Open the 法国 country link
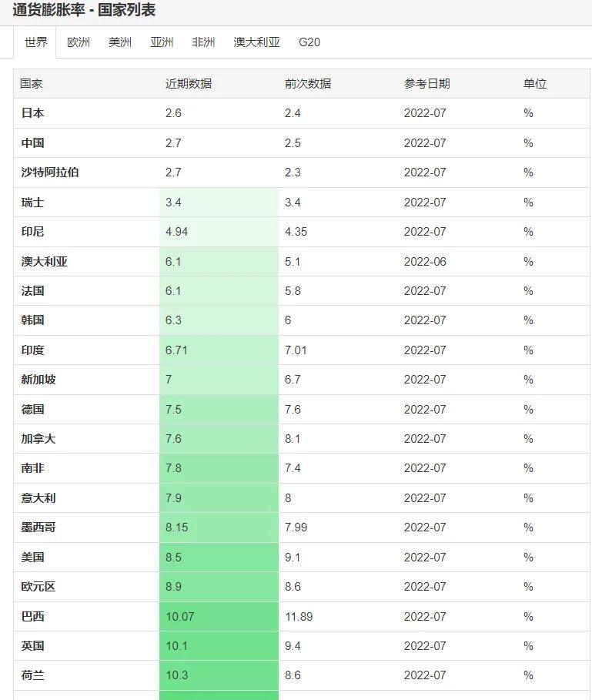This screenshot has width=592, height=700. (32, 291)
